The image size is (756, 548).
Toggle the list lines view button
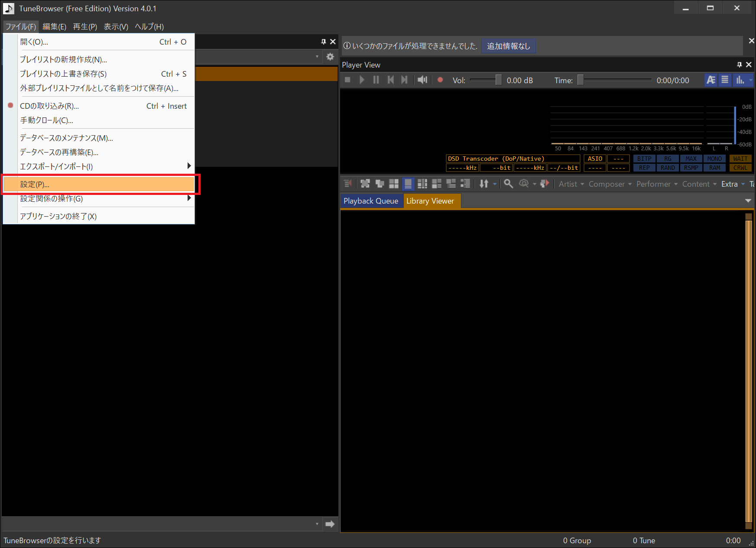point(725,80)
